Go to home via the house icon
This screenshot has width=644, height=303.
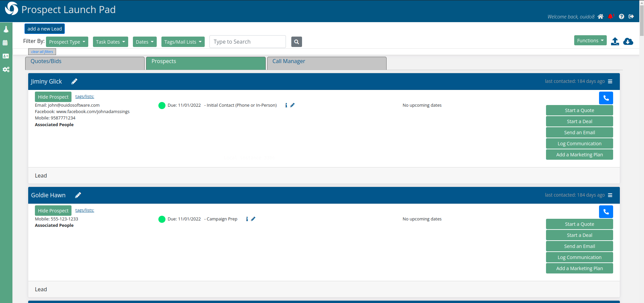tap(600, 16)
